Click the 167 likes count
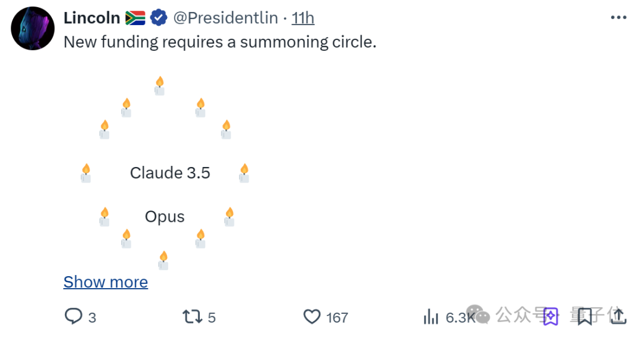The width and height of the screenshot is (644, 340). click(x=337, y=317)
